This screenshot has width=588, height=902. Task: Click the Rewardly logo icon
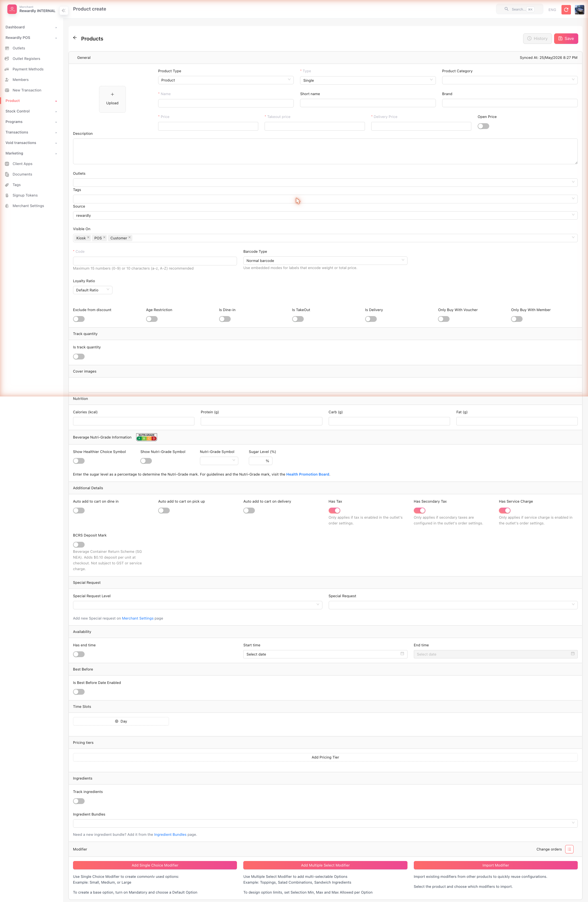[12, 9]
